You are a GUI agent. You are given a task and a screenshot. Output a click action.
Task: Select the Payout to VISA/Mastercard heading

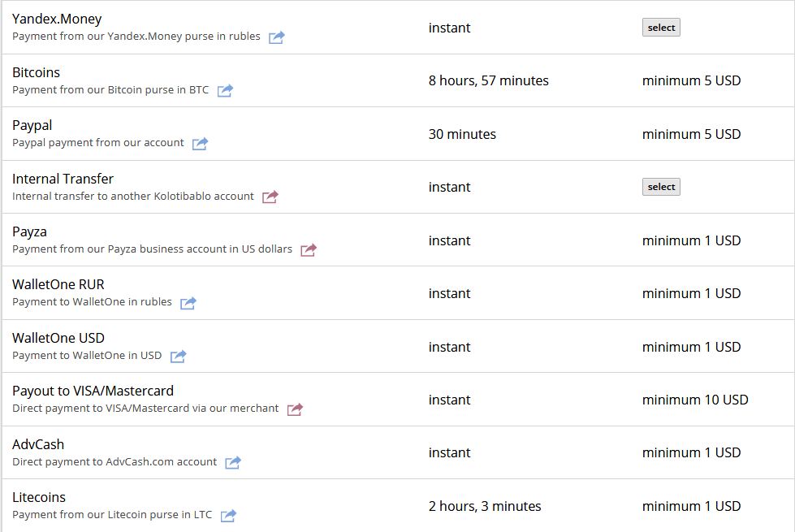click(93, 391)
